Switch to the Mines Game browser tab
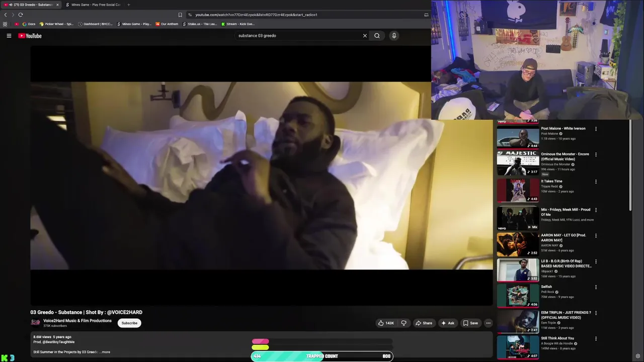This screenshot has height=362, width=644. pos(94,5)
